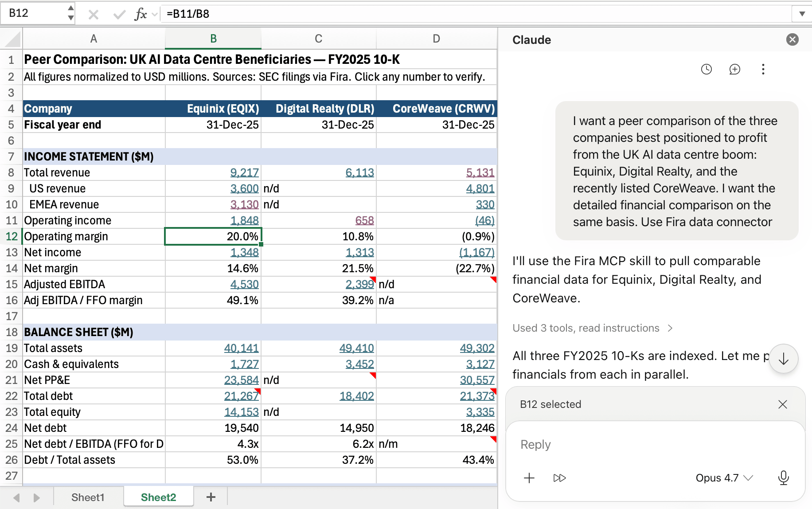The height and width of the screenshot is (509, 812).
Task: Click the fast-forward skip icon in reply box
Action: 559,478
